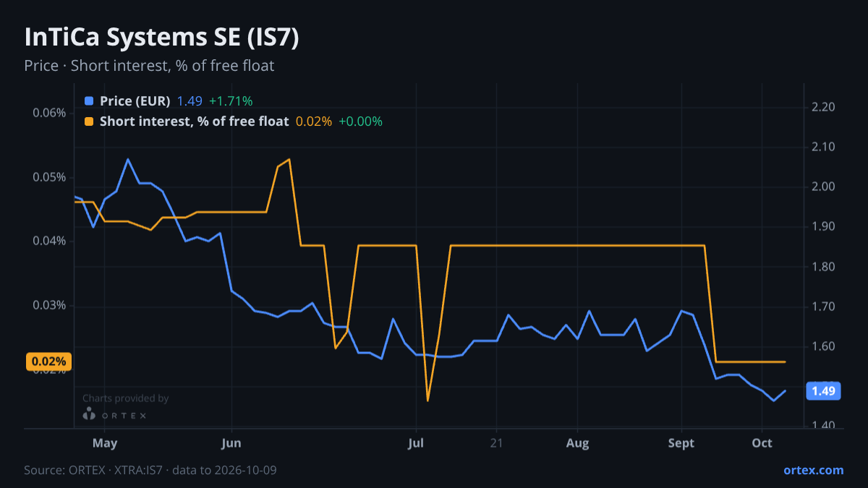Click the +1.71% price change value

click(231, 101)
